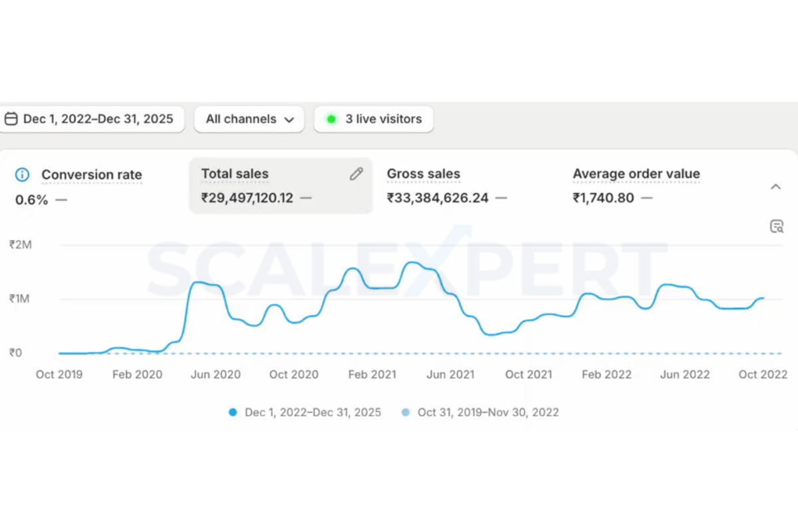Open the Dec 1, 2022–Dec 31, 2025 date picker
Image resolution: width=798 pixels, height=532 pixels.
[91, 119]
